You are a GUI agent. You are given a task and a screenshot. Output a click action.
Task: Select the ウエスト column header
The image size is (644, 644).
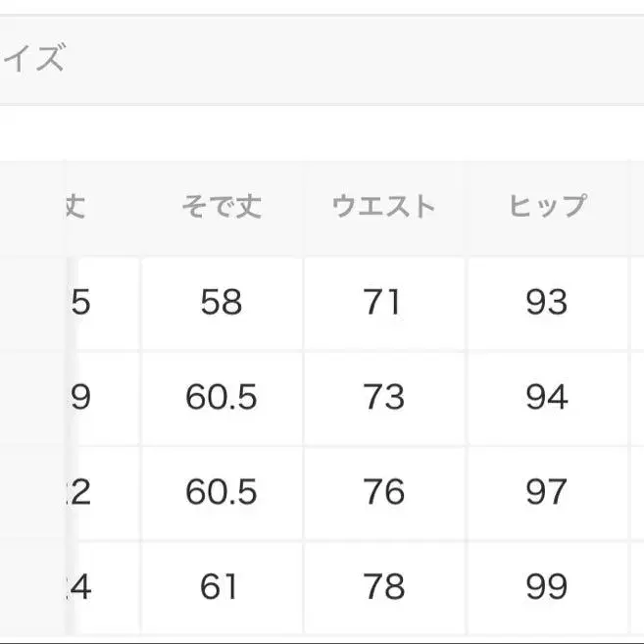(383, 207)
